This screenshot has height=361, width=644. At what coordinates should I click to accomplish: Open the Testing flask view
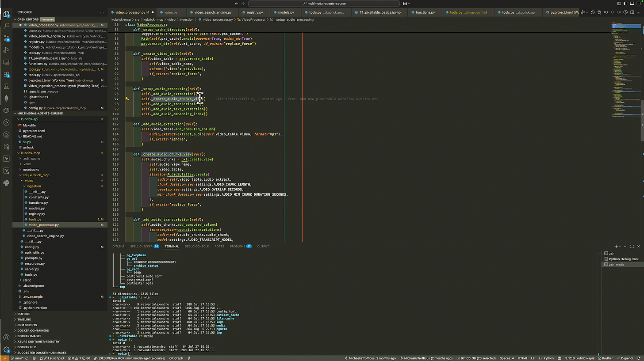(6, 87)
